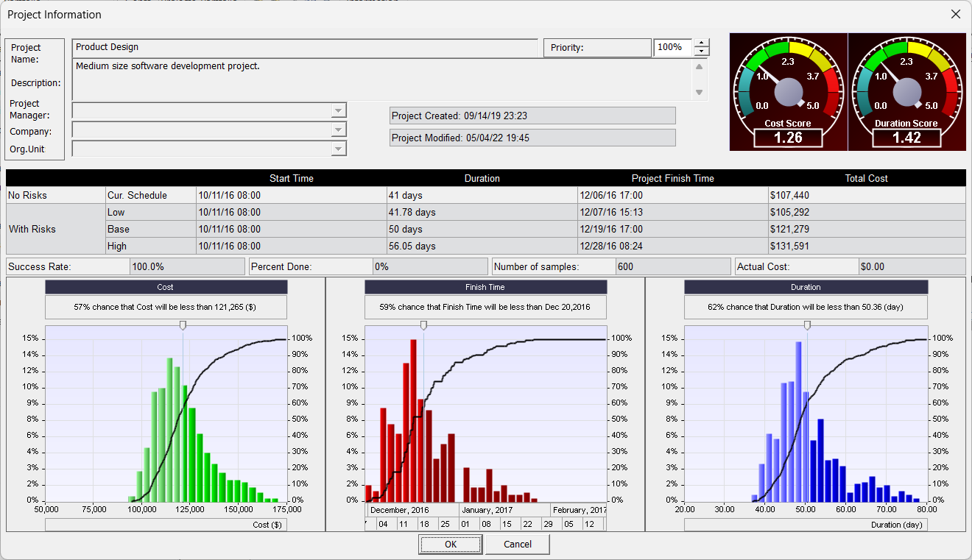This screenshot has height=560, width=972.
Task: Click the Cost Score gauge
Action: [788, 92]
